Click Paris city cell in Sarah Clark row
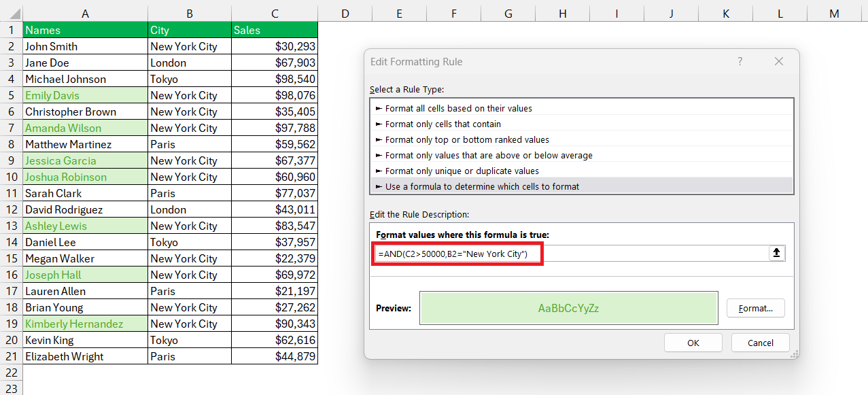This screenshot has height=395, width=868. (x=190, y=193)
